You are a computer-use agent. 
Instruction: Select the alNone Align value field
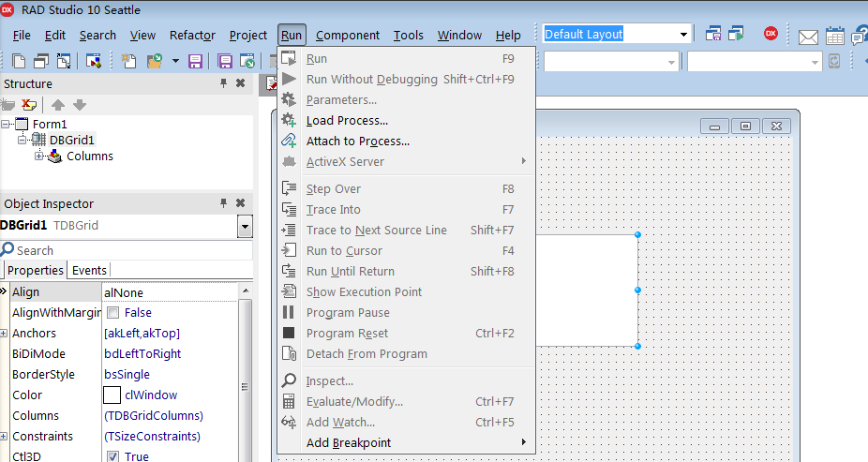point(170,292)
